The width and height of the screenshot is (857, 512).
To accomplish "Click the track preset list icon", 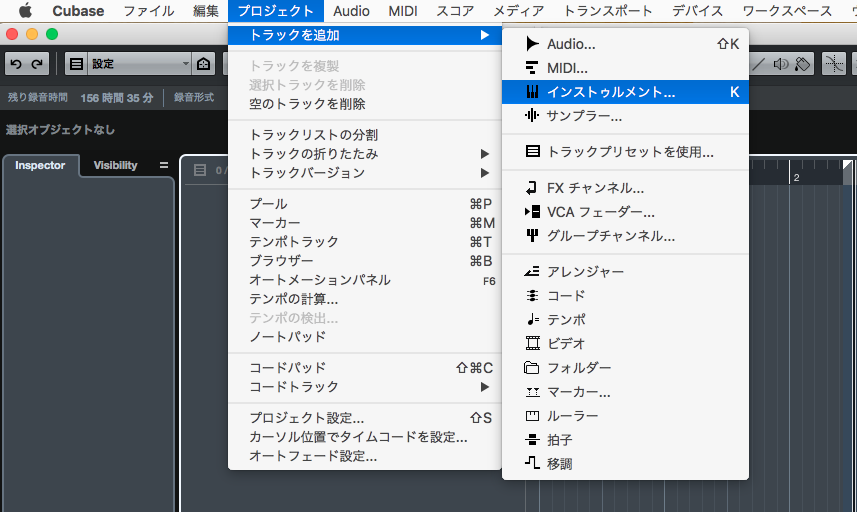I will tap(532, 151).
